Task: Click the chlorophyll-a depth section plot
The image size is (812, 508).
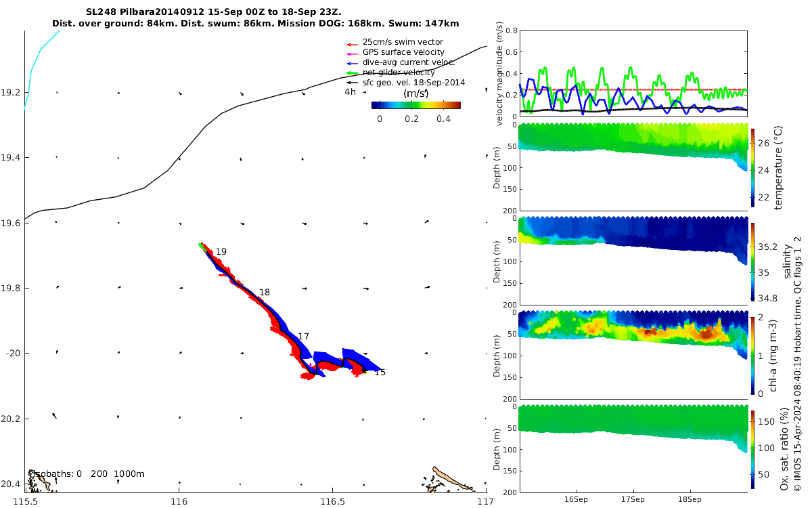Action: [633, 355]
